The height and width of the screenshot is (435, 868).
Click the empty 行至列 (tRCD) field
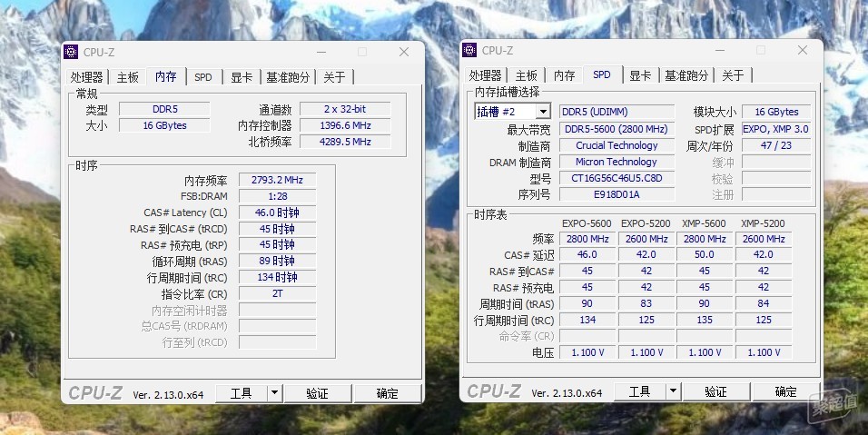(277, 342)
